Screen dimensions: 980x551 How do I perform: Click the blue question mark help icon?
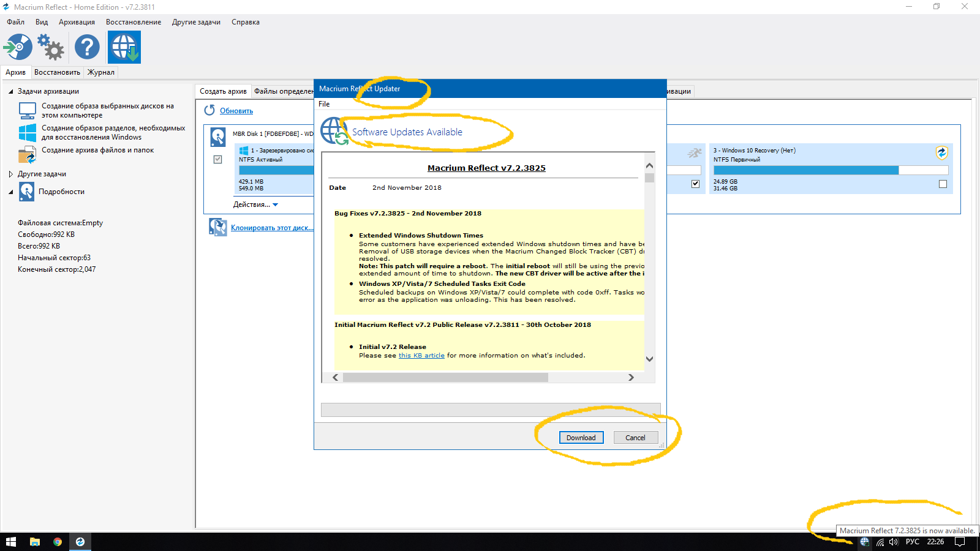click(87, 47)
